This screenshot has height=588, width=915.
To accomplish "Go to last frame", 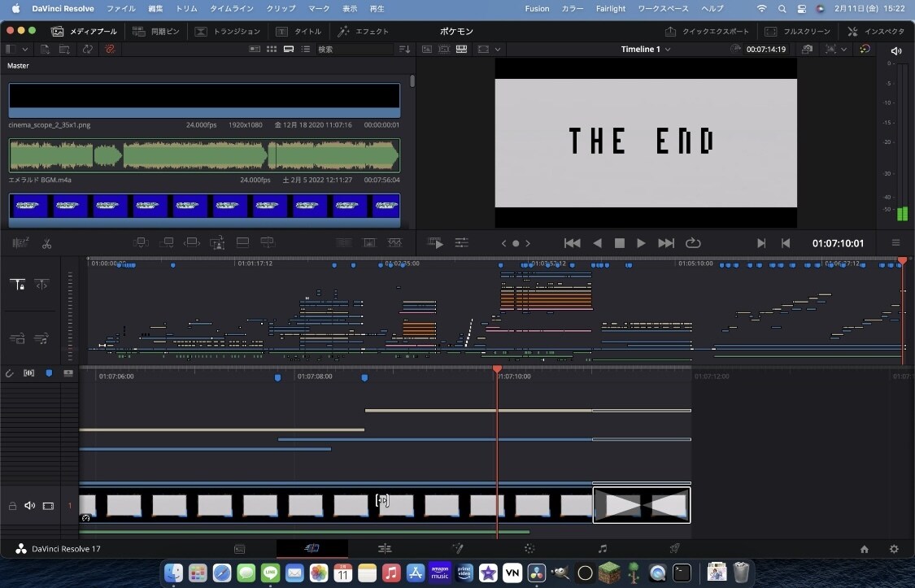I will tap(666, 243).
